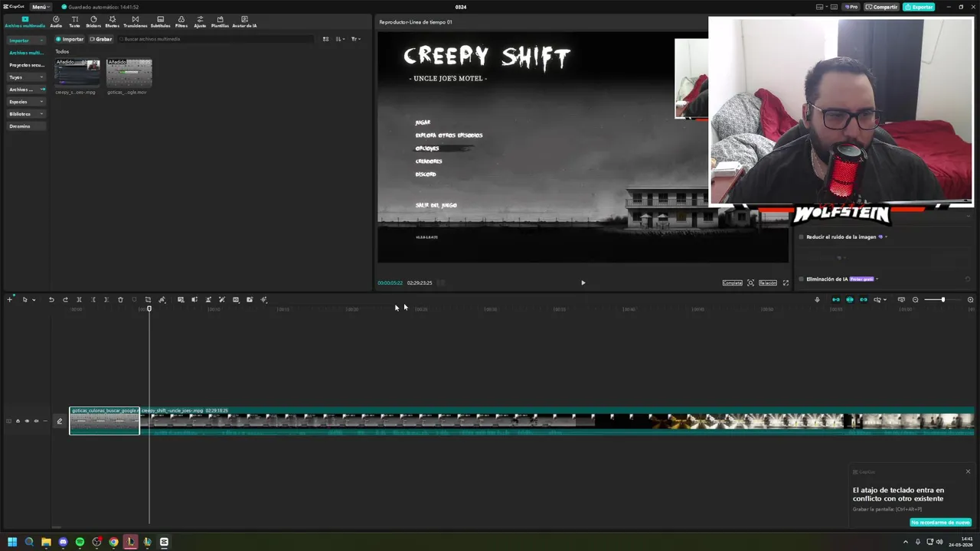
Task: Expand the Espacios sidebar section
Action: pos(26,102)
